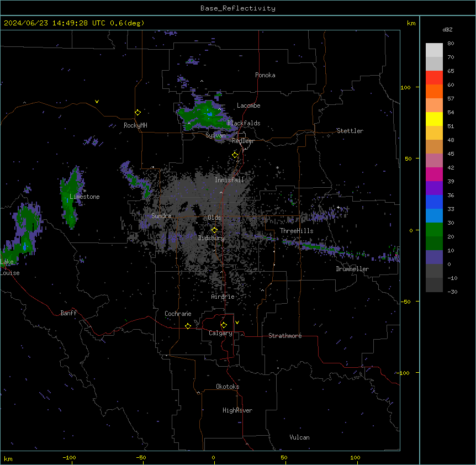The width and height of the screenshot is (476, 465).
Task: Select the Calgary city label
Action: 220,333
